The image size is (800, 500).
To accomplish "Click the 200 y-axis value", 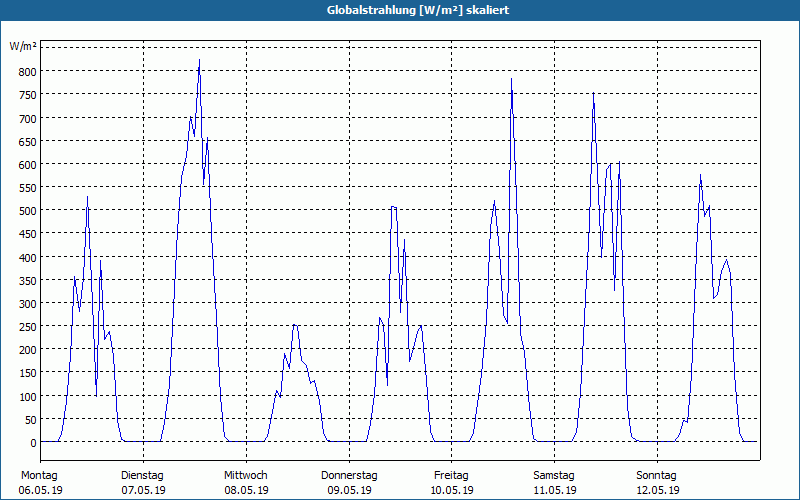I will [x=28, y=351].
